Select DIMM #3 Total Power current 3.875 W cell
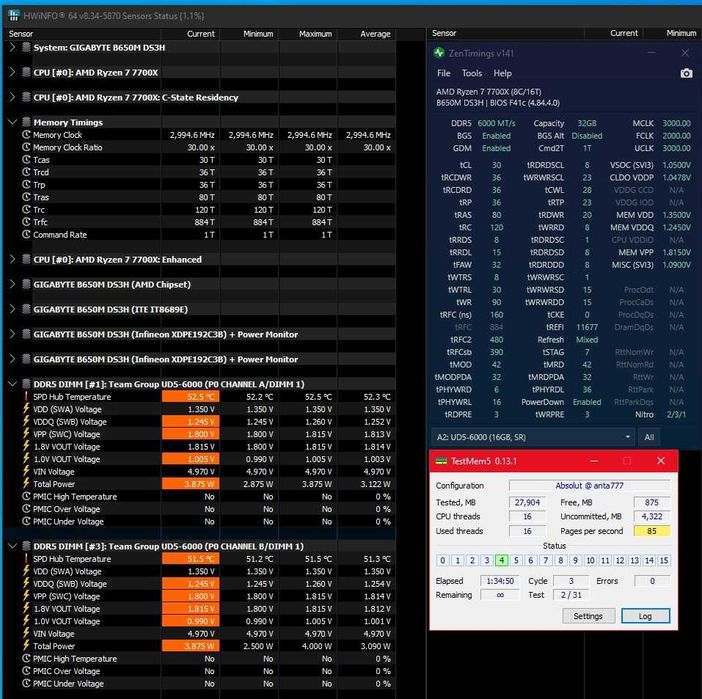This screenshot has width=702, height=699. [x=191, y=646]
